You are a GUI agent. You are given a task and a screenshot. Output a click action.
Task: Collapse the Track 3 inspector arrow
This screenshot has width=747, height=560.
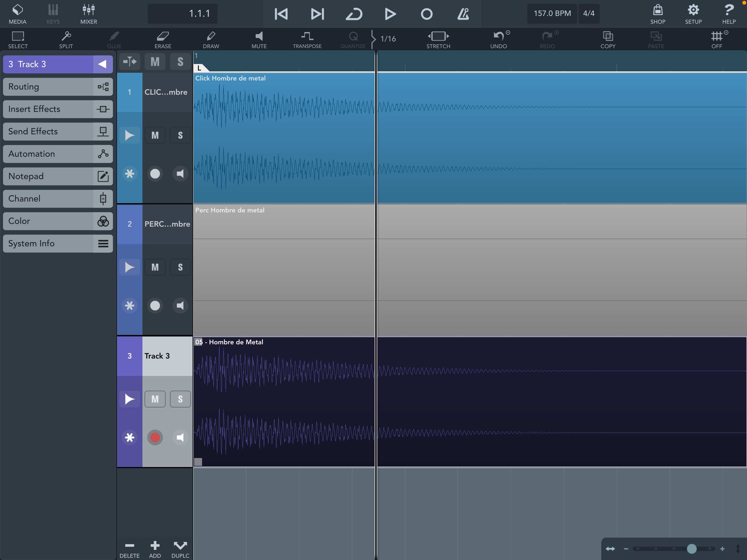pyautogui.click(x=102, y=64)
